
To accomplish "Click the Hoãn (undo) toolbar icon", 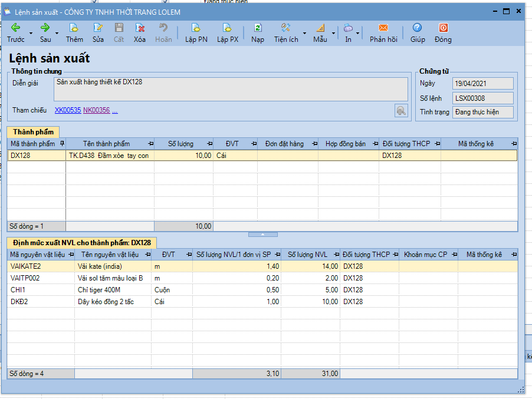I will 163,28.
